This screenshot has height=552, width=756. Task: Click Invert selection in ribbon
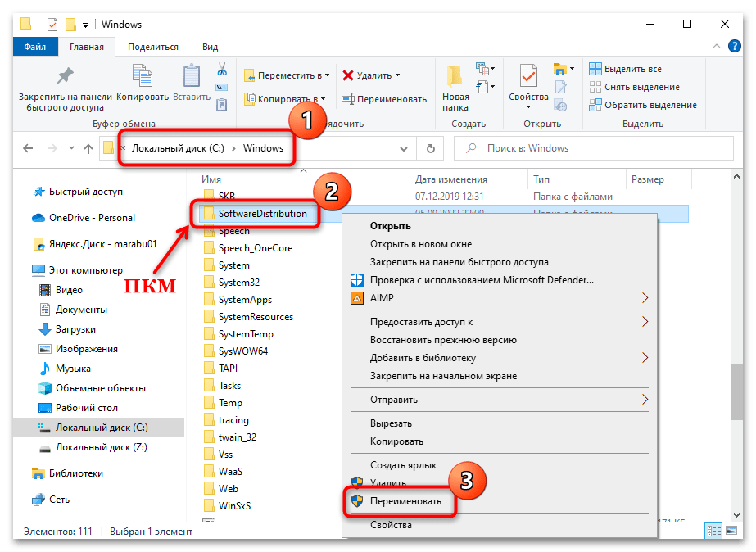coord(643,105)
